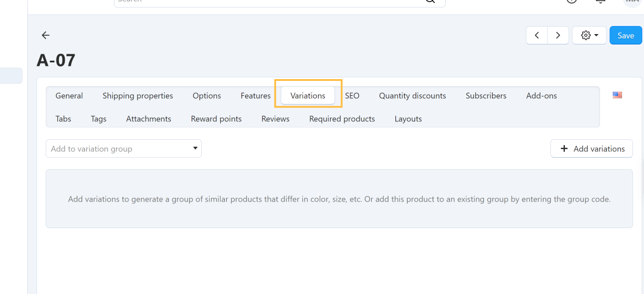Viewport: 644px width, 294px height.
Task: Go to next product with right chevron
Action: (558, 35)
